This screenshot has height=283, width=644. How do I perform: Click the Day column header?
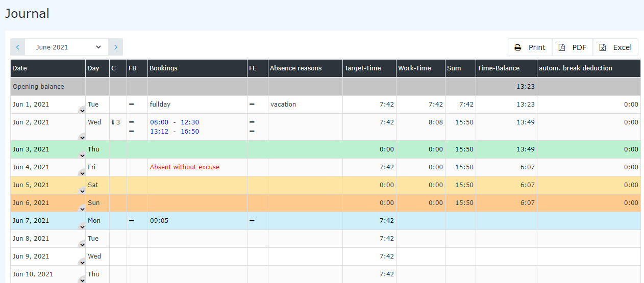click(x=97, y=68)
